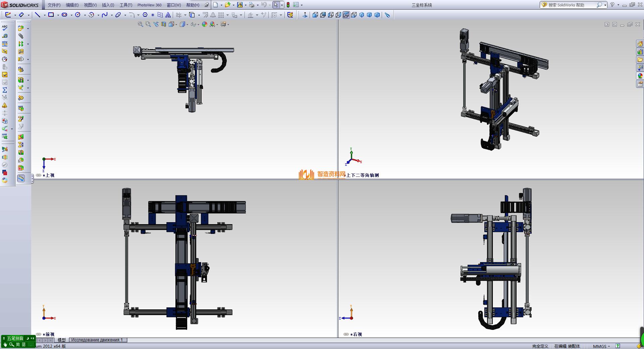Viewport: 644px width, 349px height.
Task: Click the 五笔拼音 input method button
Action: [x=15, y=338]
